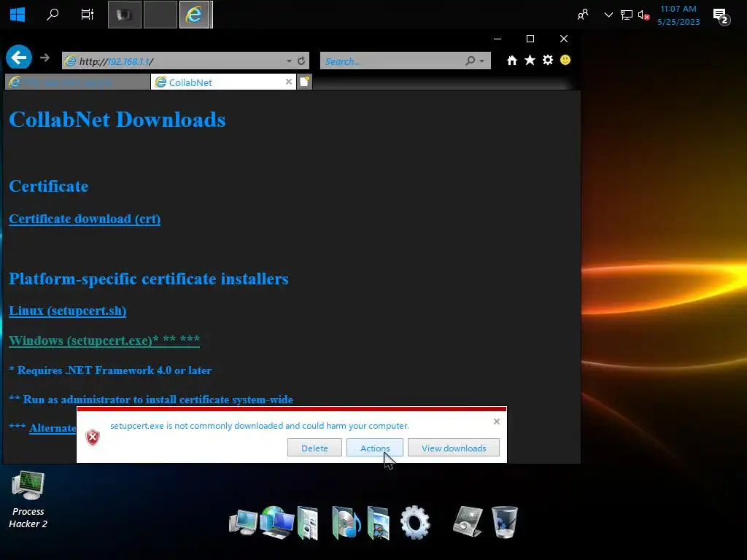Click the Certificate section heading
The image size is (747, 560).
[x=49, y=186]
